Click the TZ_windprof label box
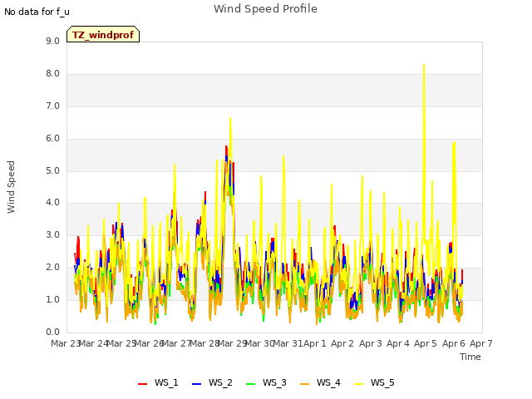Screen dimensions: 532x399 click(x=103, y=34)
